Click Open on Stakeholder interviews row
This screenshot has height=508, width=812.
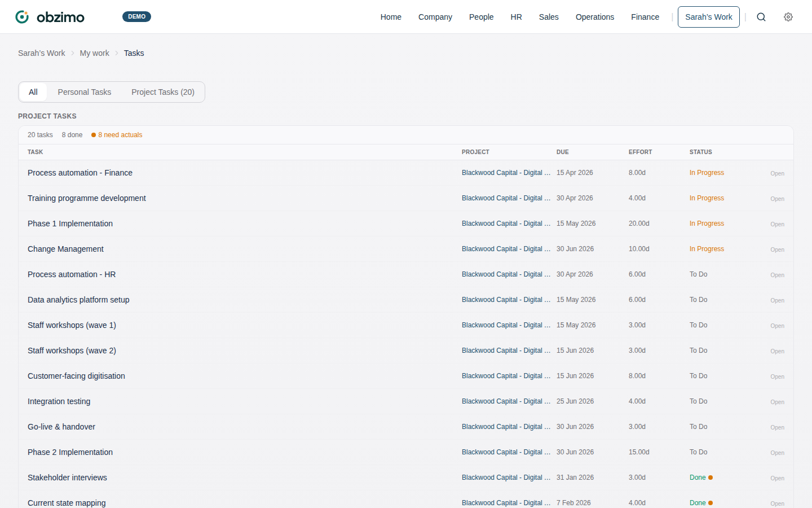[x=777, y=478]
